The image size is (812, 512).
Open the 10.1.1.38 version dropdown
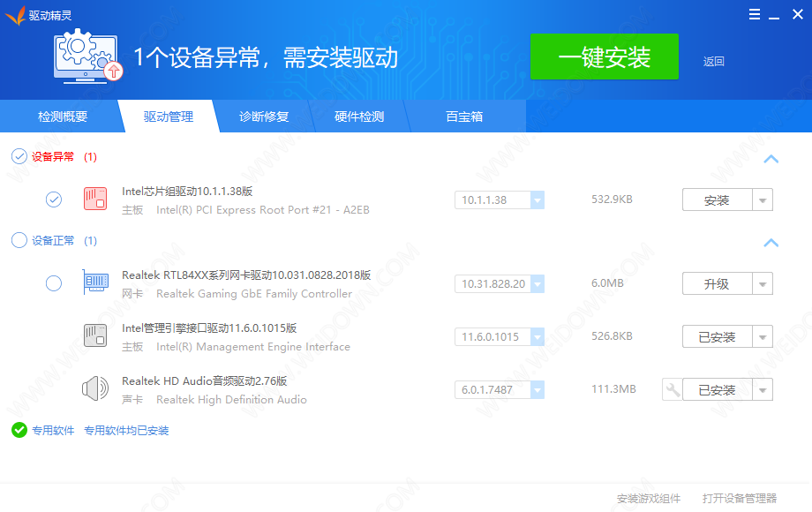click(538, 200)
